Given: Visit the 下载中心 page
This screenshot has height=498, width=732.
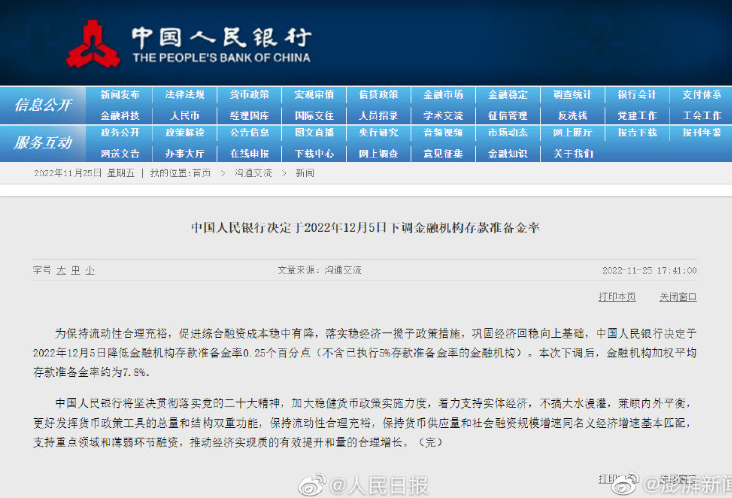Looking at the screenshot, I should coord(314,154).
